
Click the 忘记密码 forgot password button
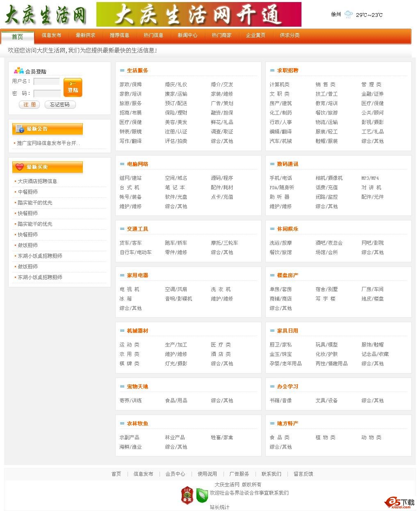[x=60, y=105]
